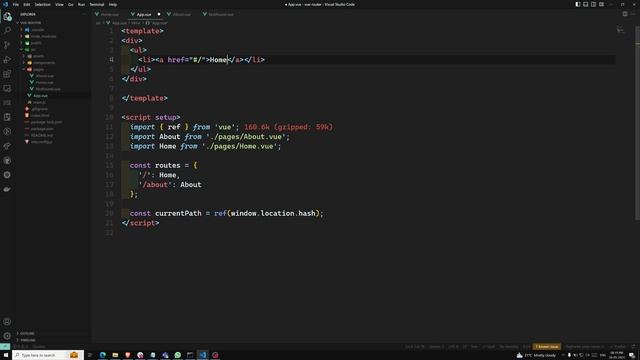
Task: Open Explorer views and more actions ellipsis
Action: (84, 14)
